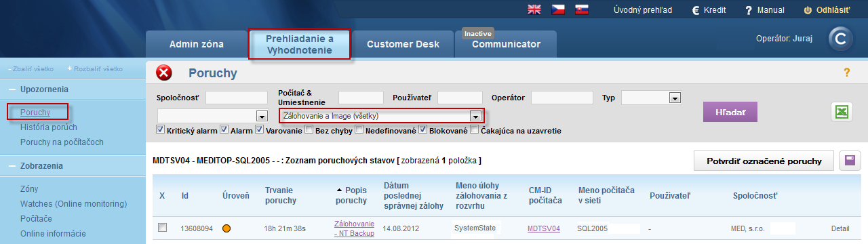The image size is (868, 244).
Task: Toggle Nedefinované checkbox
Action: (x=359, y=129)
